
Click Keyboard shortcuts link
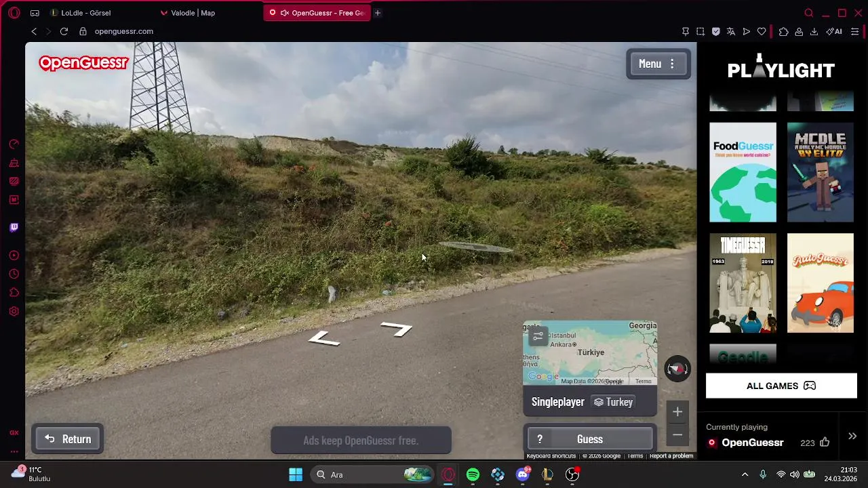click(x=551, y=456)
